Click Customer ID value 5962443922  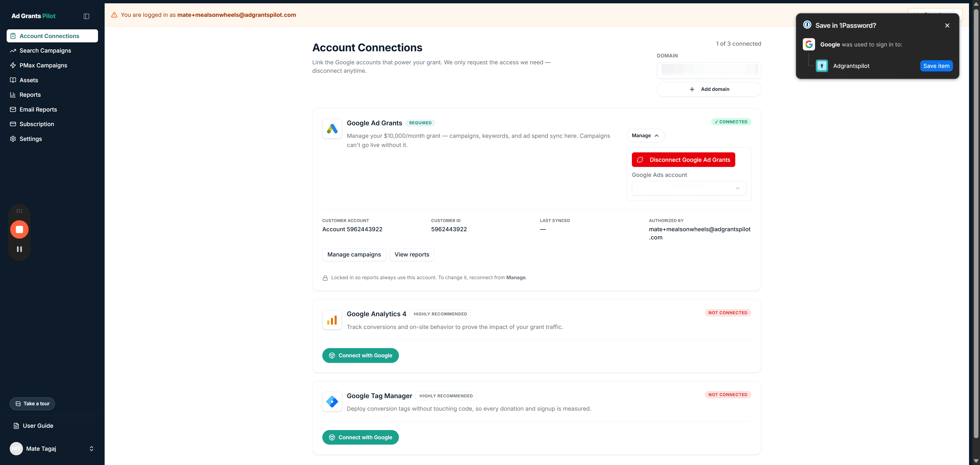[449, 229]
